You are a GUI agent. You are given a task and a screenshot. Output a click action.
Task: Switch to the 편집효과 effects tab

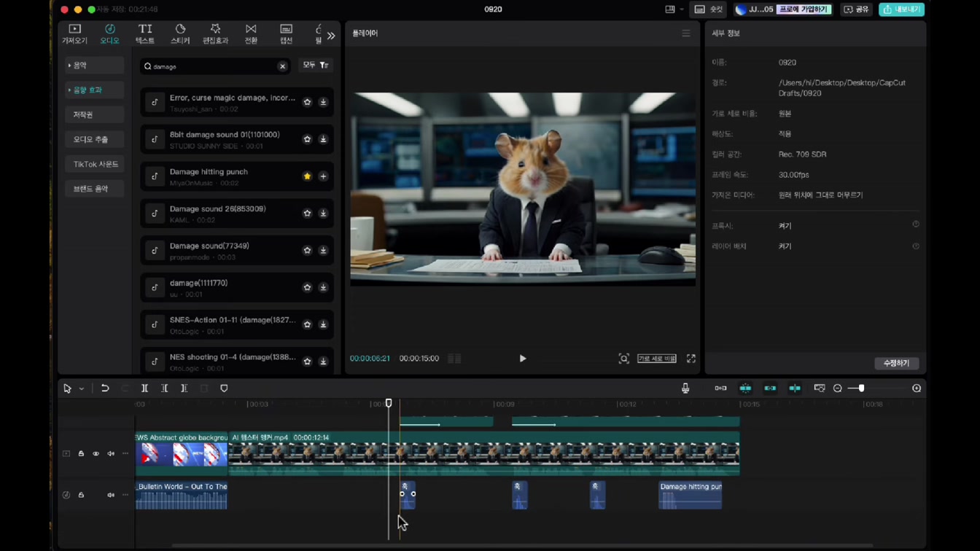click(215, 34)
